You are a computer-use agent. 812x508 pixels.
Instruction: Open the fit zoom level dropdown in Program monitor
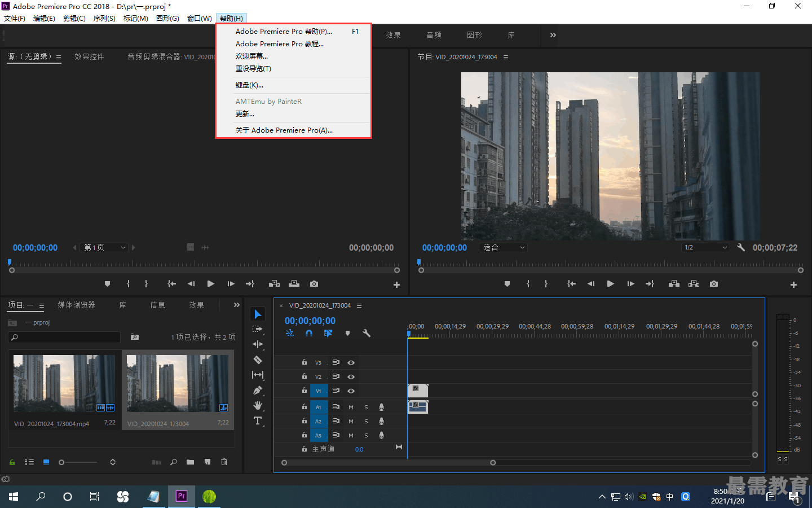(504, 247)
